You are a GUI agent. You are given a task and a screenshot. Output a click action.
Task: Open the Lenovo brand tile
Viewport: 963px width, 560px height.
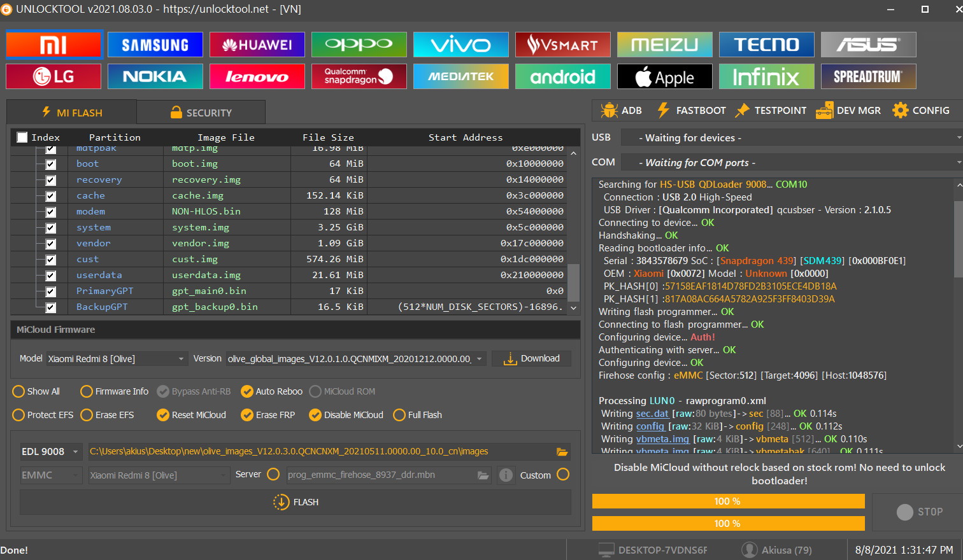[x=257, y=76]
